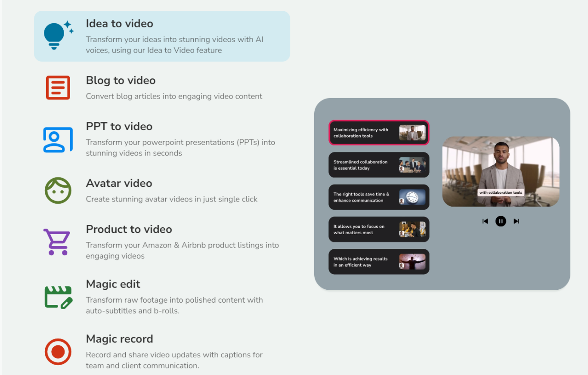Open scene card 'Maximizing efficiency with collaboration tools'

[x=379, y=133]
